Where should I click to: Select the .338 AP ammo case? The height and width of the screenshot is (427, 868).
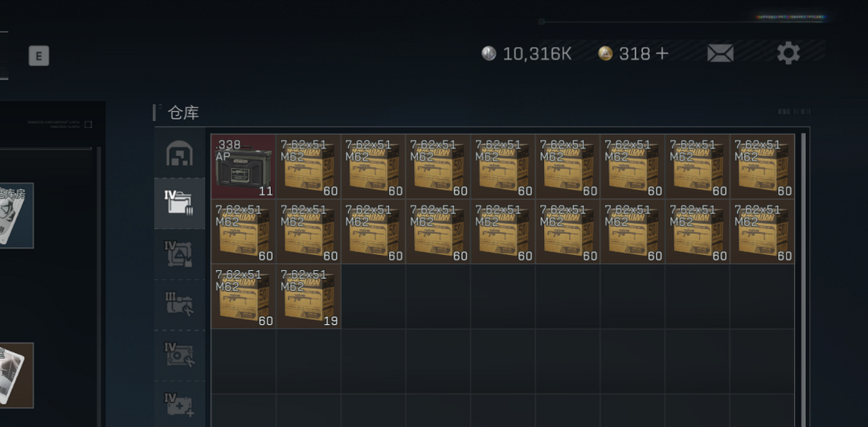[x=243, y=166]
